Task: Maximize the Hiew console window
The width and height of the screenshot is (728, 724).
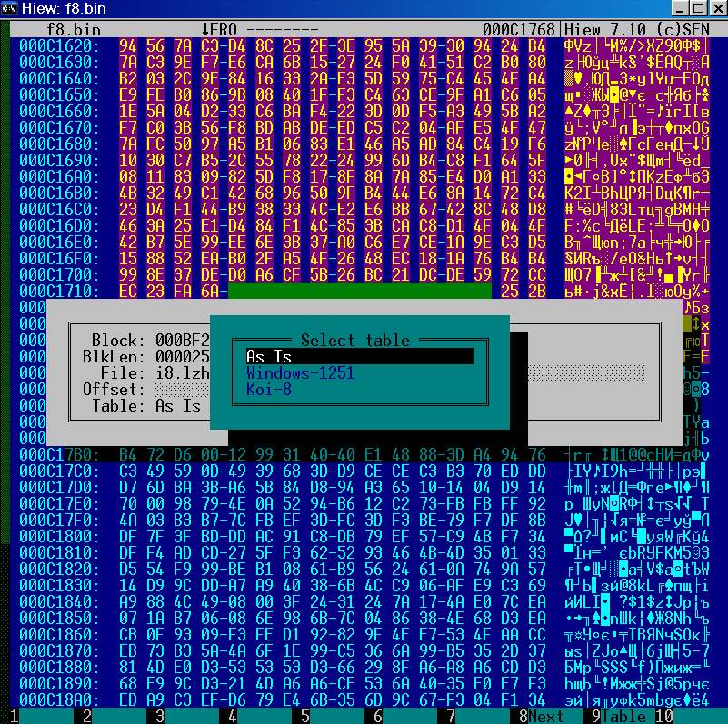Action: (x=695, y=10)
